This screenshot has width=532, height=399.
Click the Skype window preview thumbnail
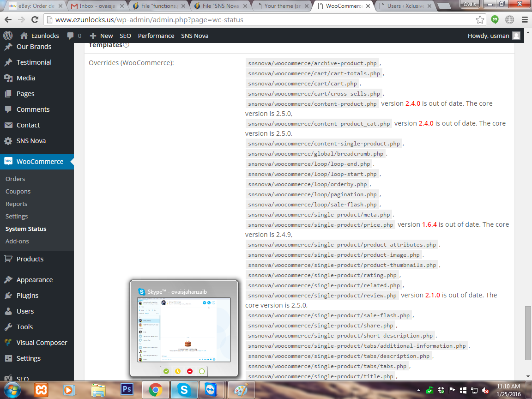pyautogui.click(x=184, y=330)
